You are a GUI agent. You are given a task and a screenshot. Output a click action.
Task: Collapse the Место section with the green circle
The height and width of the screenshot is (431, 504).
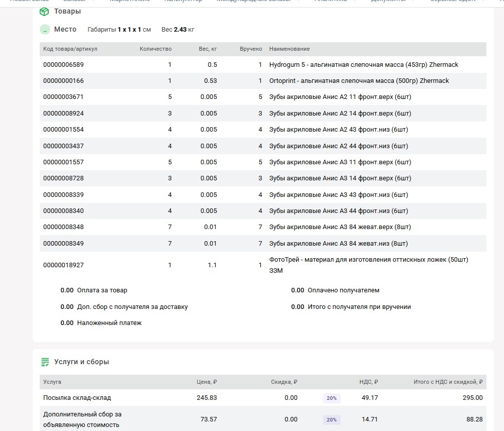[x=45, y=30]
